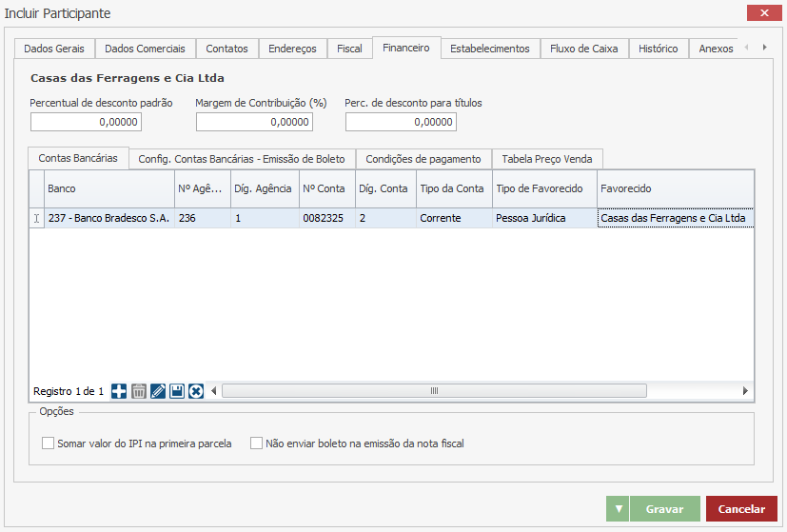
Task: Check Não enviar boleto na emissão da nota fiscal
Action: tap(256, 443)
